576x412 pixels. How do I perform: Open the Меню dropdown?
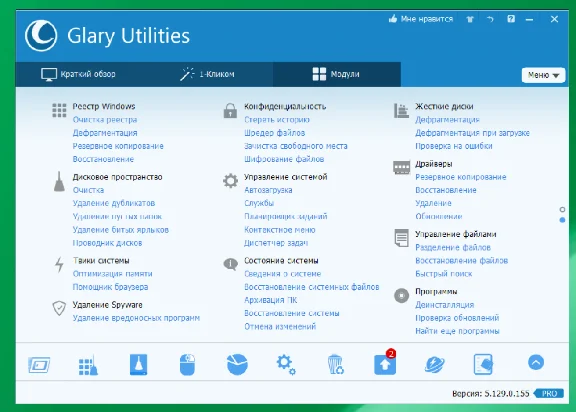[x=543, y=75]
